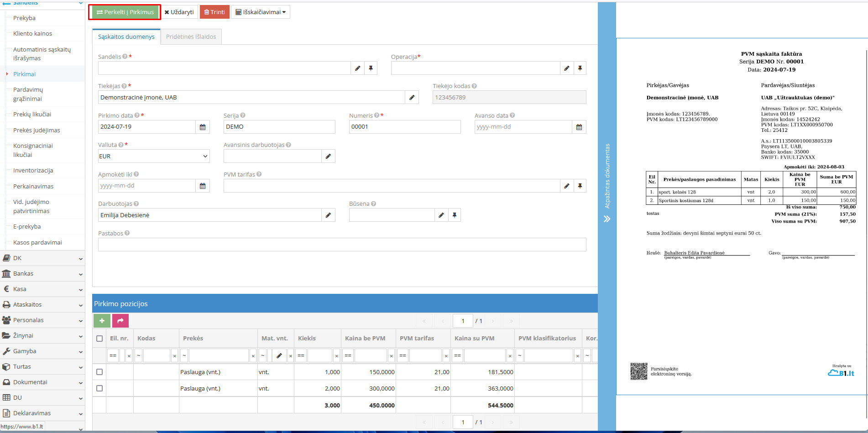The width and height of the screenshot is (868, 433).
Task: Click the pin icon beside Operacija field
Action: coord(580,68)
